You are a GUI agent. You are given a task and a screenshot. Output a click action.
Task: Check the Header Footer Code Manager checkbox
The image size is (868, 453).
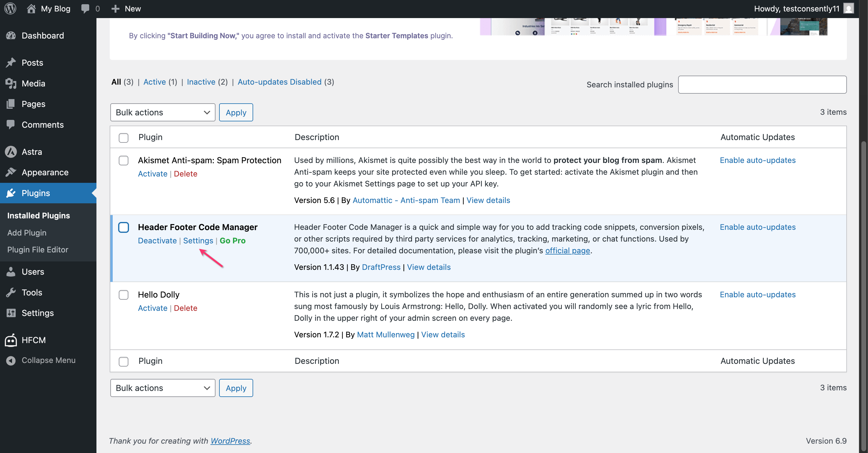pyautogui.click(x=124, y=227)
